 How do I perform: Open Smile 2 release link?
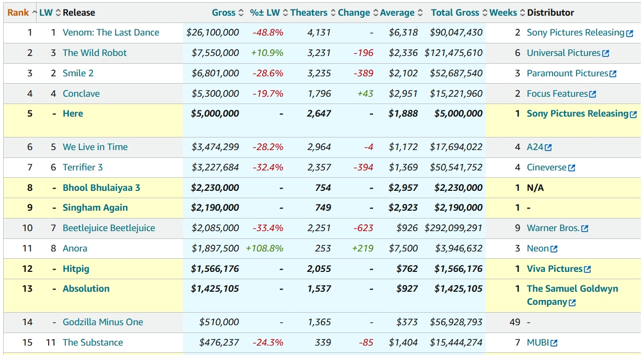(78, 73)
